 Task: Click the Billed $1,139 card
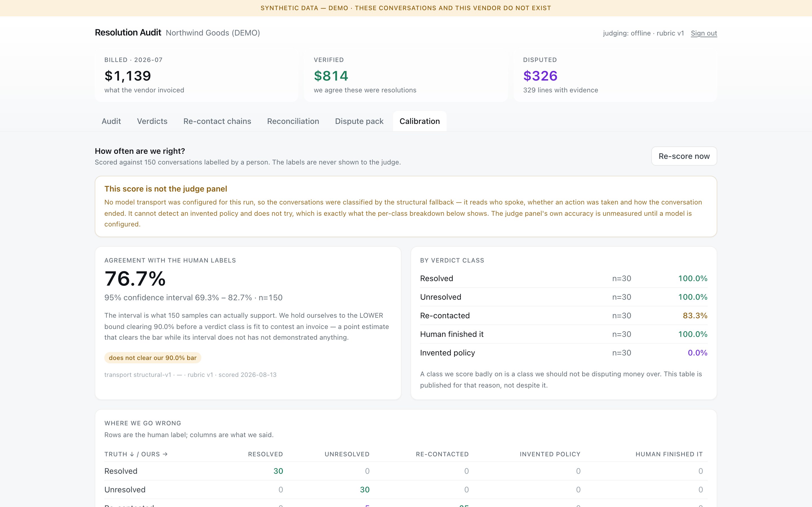click(x=196, y=75)
